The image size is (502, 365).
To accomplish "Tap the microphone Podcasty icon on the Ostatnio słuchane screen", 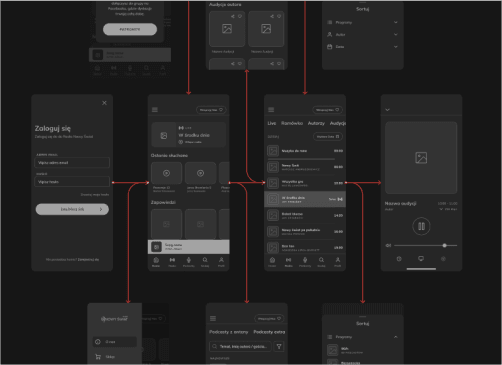I will [x=189, y=260].
